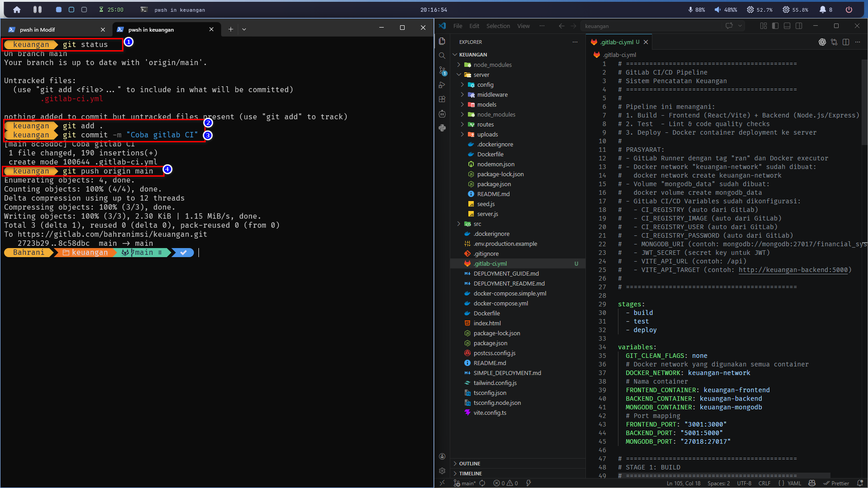868x488 pixels.
Task: Select the first filled workspace indicator
Action: tap(59, 9)
